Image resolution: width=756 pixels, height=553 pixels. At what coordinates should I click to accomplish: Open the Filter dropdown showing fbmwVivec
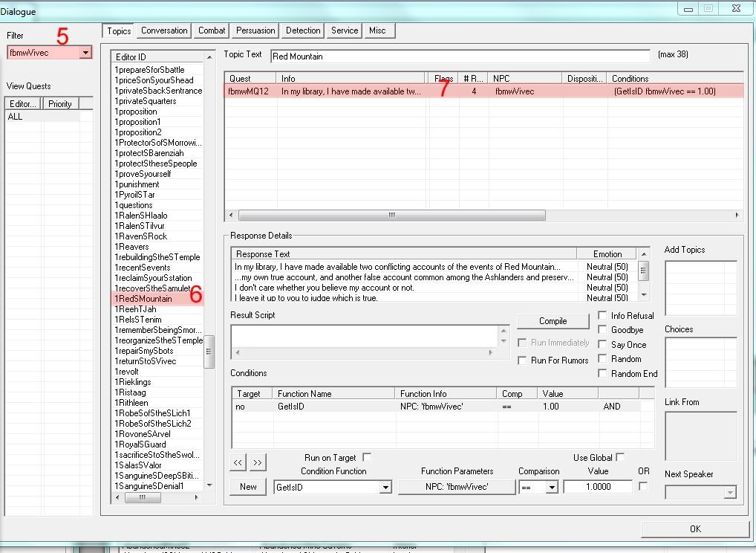pyautogui.click(x=86, y=53)
